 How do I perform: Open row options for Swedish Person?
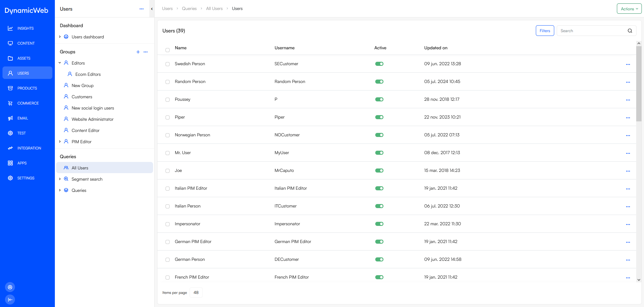628,64
